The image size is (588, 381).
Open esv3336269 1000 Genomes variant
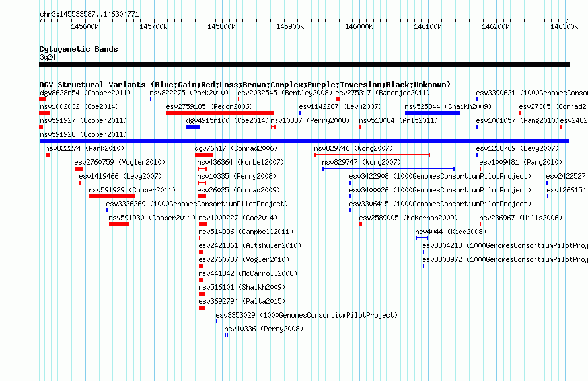click(197, 204)
